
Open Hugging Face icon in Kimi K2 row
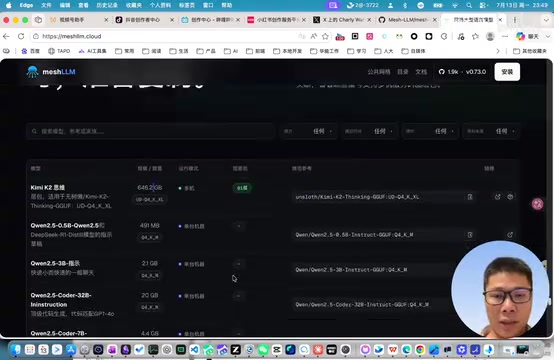(x=510, y=197)
